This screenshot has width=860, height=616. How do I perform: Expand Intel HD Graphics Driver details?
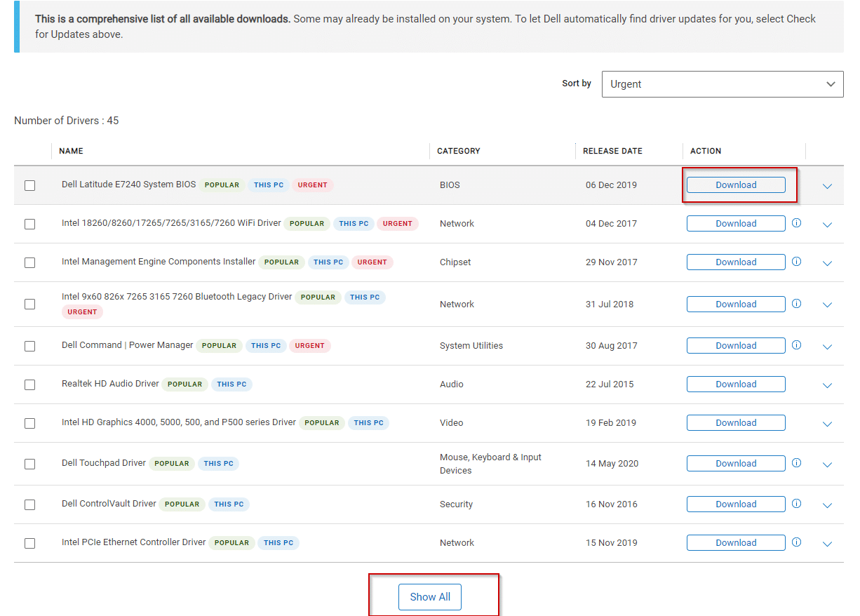pos(827,424)
